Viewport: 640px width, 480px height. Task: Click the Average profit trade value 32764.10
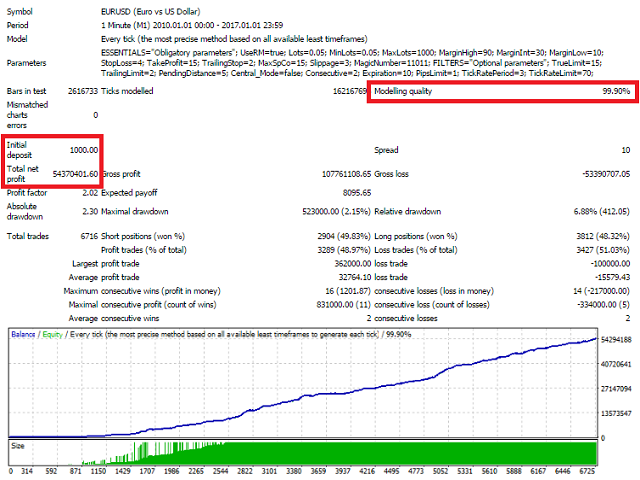click(355, 278)
